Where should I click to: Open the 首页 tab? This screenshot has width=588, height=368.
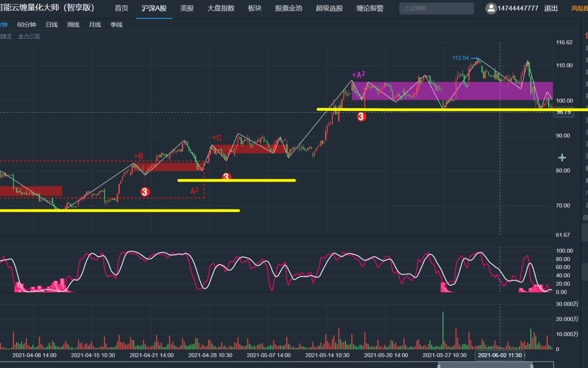122,8
